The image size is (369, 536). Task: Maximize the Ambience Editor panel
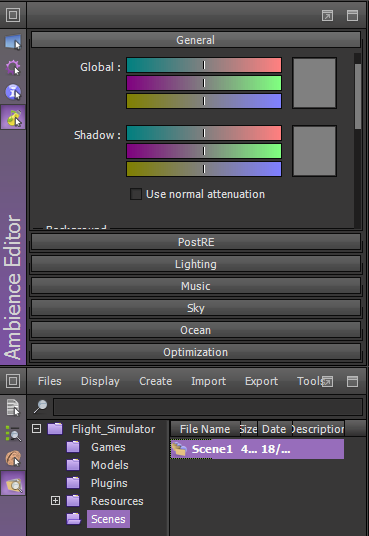(x=352, y=15)
